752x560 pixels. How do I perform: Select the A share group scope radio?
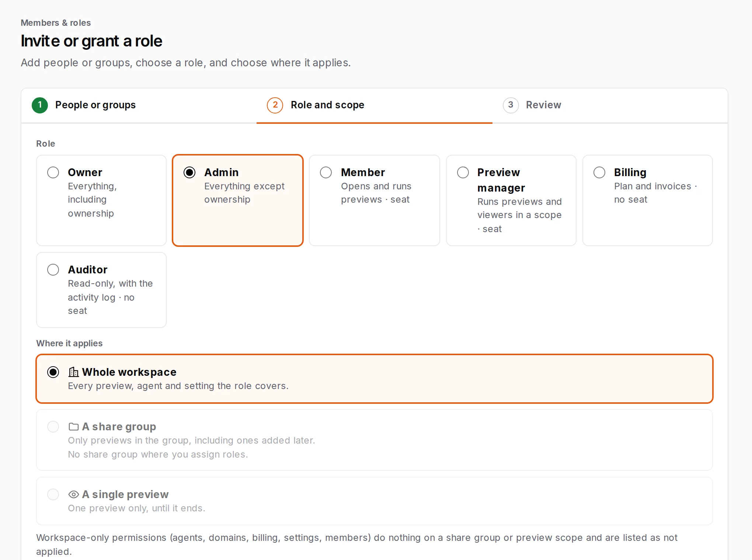(53, 427)
